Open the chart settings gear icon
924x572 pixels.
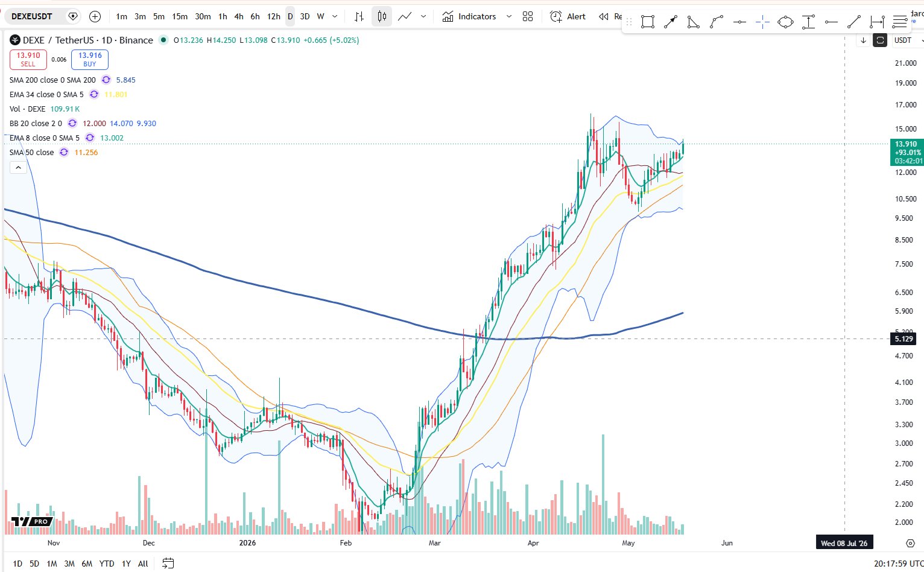tap(911, 543)
